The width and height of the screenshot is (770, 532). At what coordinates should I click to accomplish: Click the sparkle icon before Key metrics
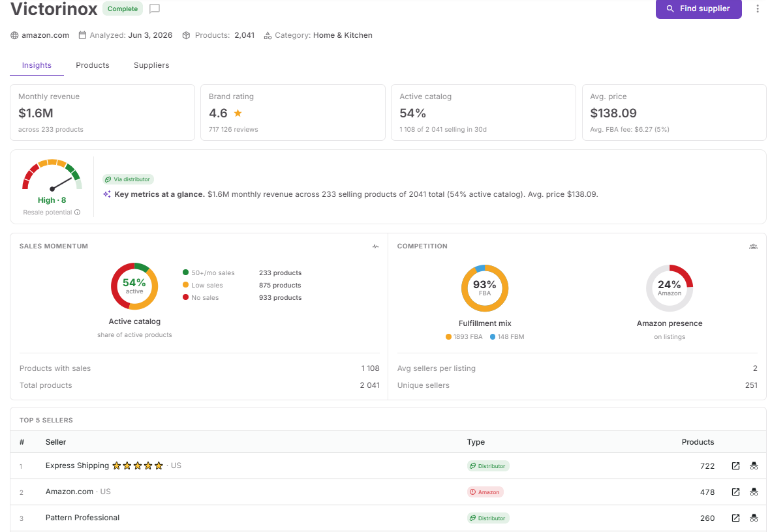(x=106, y=194)
